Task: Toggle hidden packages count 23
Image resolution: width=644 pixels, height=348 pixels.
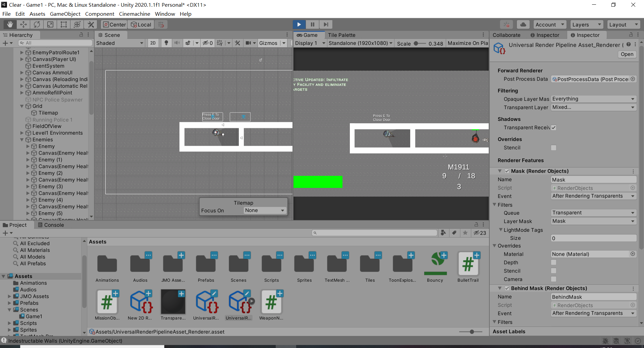Action: [x=480, y=233]
